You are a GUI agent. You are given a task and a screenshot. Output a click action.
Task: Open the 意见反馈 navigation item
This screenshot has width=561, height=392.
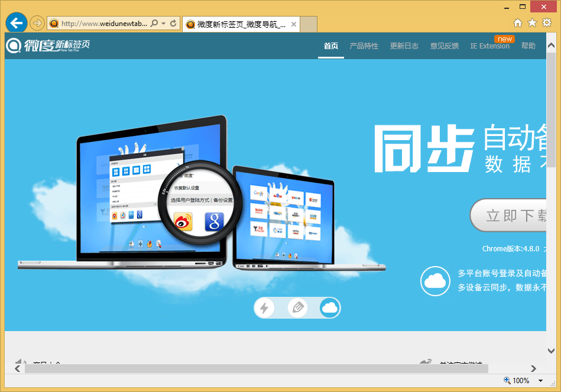pyautogui.click(x=445, y=46)
